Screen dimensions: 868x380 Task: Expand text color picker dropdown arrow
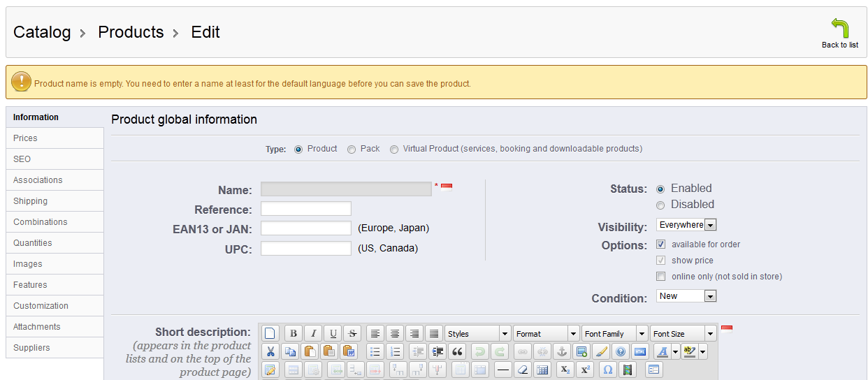pyautogui.click(x=676, y=351)
